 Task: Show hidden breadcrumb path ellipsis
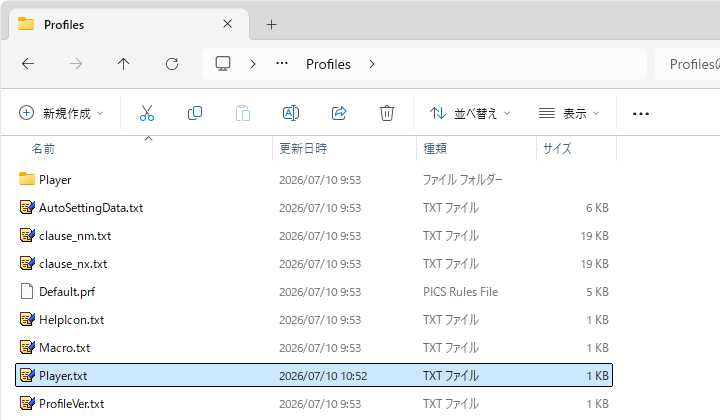282,63
